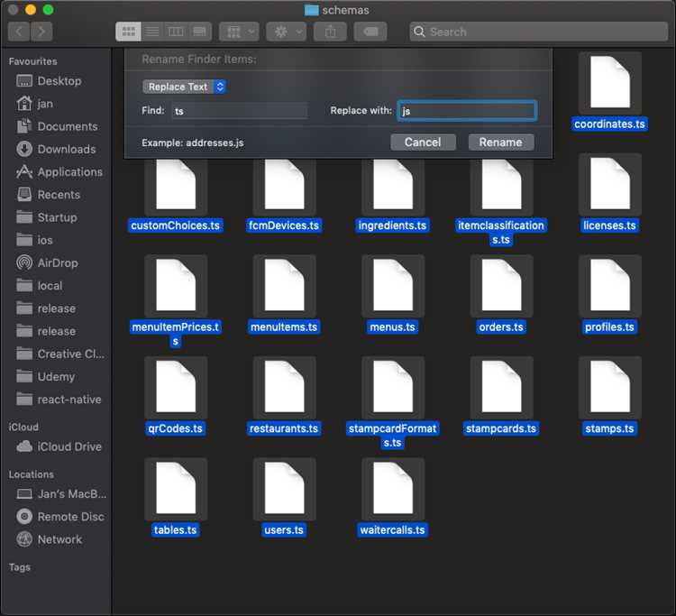Screen dimensions: 676x616
Task: Switch to column view
Action: pyautogui.click(x=176, y=32)
